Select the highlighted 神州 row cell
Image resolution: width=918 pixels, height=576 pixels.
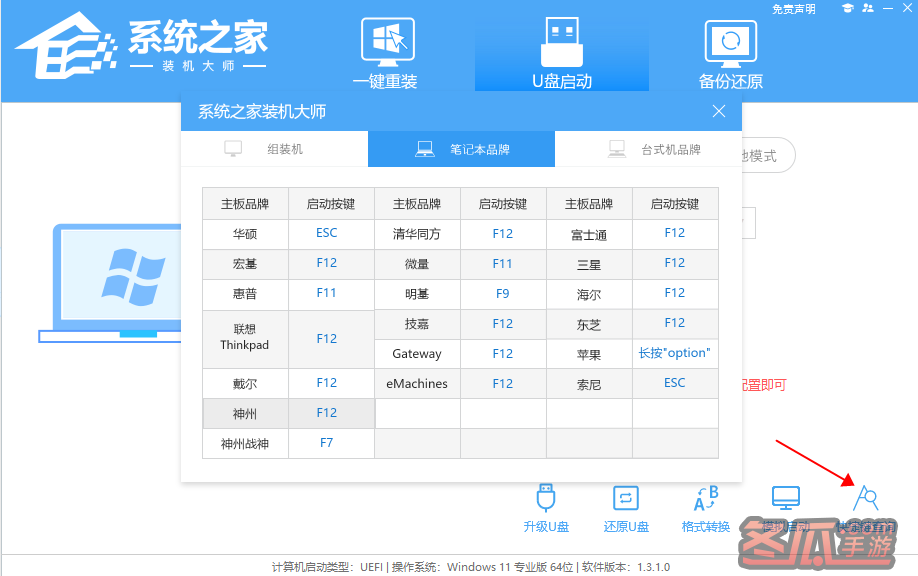tap(245, 414)
